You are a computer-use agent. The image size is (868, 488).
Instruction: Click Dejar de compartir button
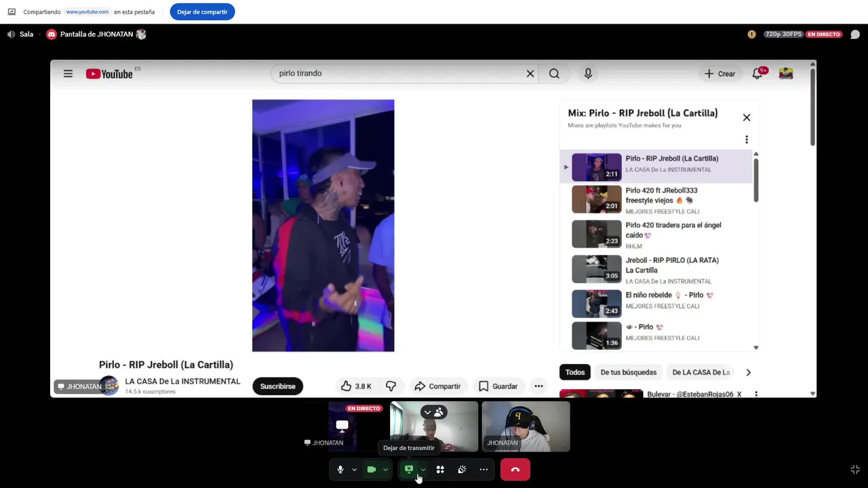click(202, 12)
